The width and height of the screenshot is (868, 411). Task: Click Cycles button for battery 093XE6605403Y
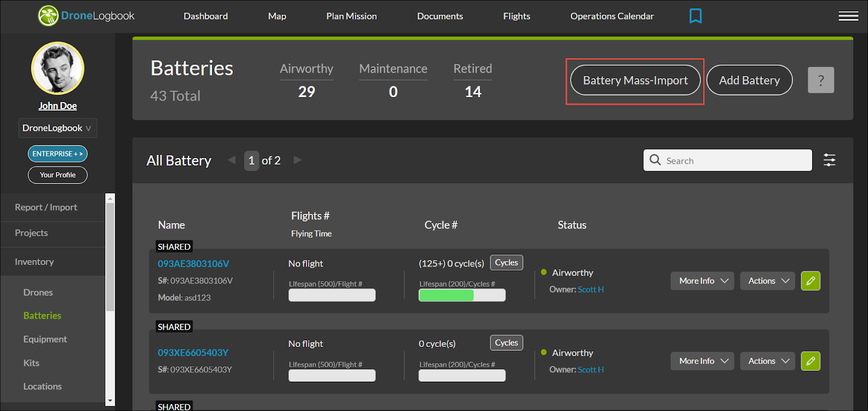point(506,343)
